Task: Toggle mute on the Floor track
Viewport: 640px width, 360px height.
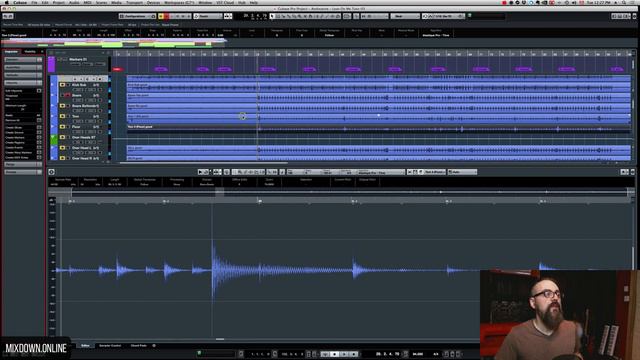Action: (62, 127)
